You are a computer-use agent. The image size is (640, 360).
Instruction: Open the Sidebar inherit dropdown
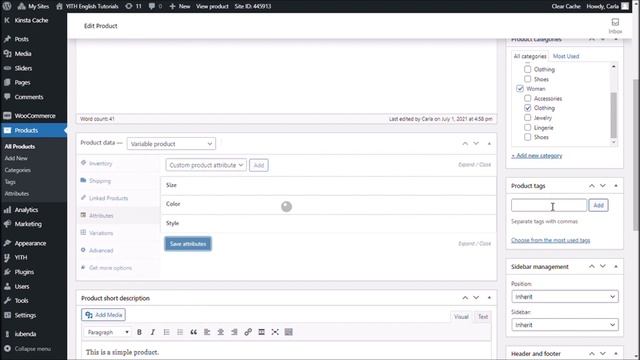(x=564, y=325)
